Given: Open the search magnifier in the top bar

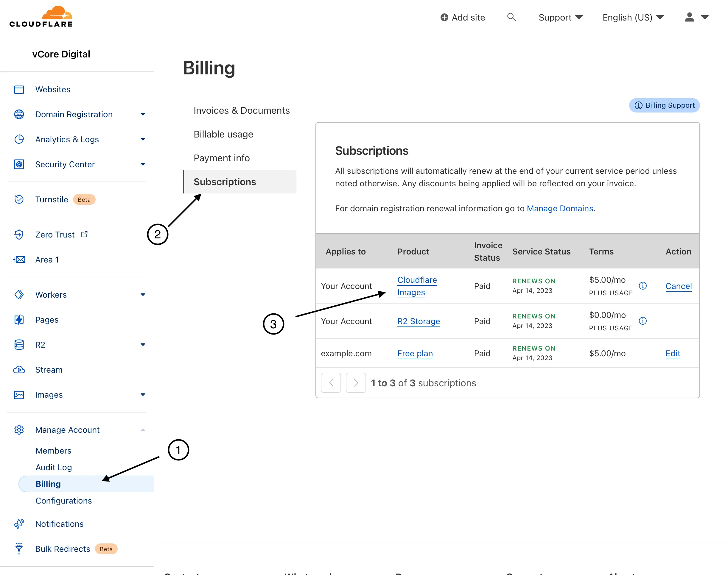Looking at the screenshot, I should point(512,17).
